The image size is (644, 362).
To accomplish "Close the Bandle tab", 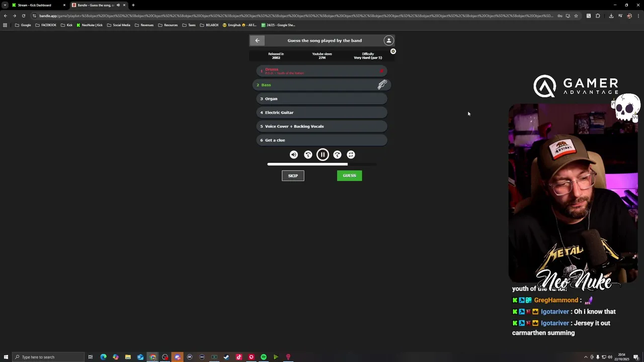I will click(124, 5).
